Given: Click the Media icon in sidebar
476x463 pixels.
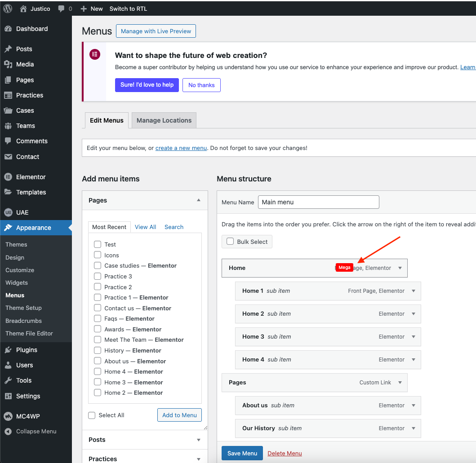Looking at the screenshot, I should (8, 64).
